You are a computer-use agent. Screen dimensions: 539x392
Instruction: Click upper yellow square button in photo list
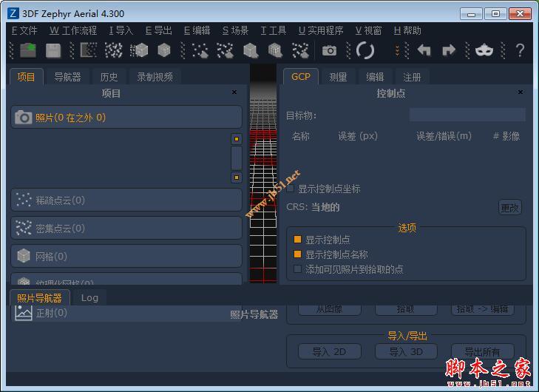[237, 139]
